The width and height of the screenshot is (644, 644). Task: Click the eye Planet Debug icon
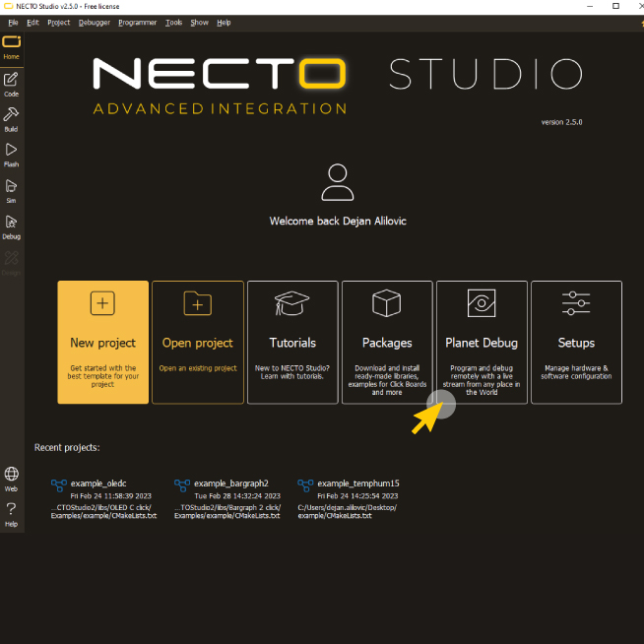coord(482,303)
